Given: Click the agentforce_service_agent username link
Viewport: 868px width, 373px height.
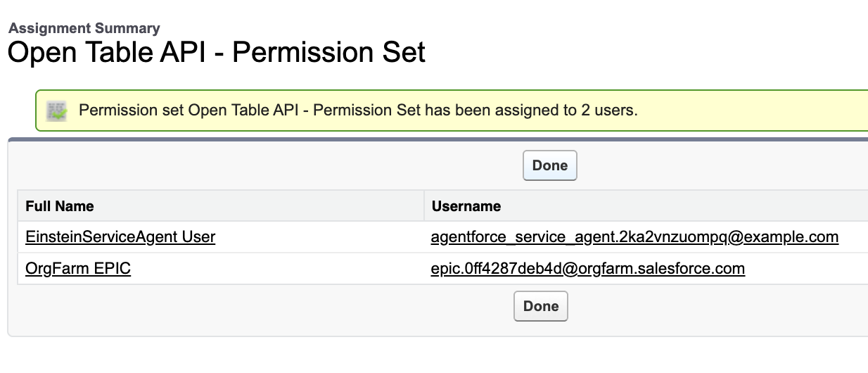Looking at the screenshot, I should point(634,237).
